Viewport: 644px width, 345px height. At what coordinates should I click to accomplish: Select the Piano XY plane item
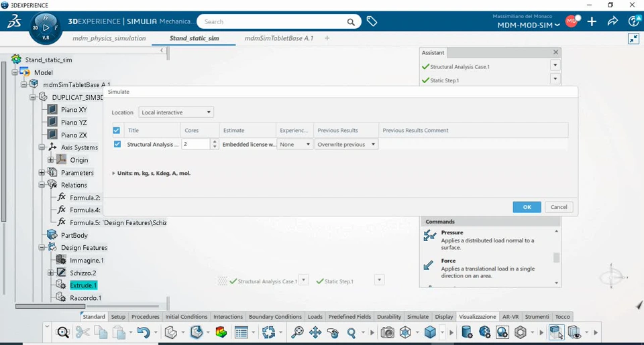(74, 110)
